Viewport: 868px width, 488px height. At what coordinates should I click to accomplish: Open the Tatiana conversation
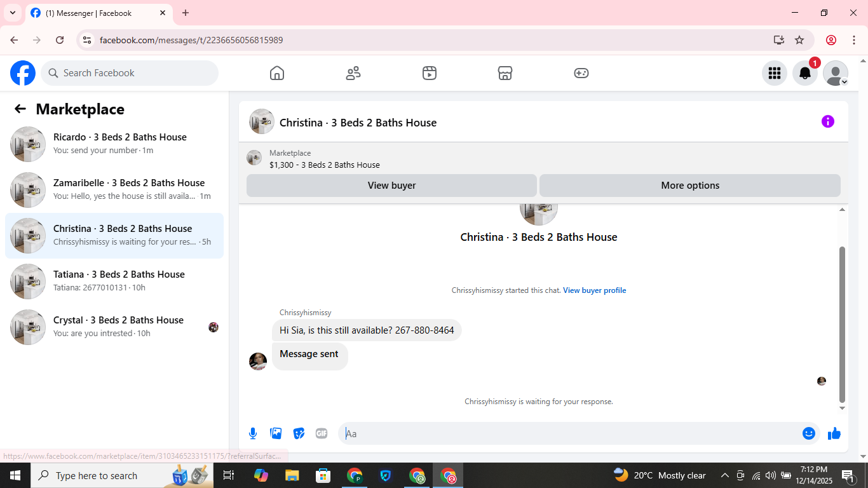click(114, 281)
